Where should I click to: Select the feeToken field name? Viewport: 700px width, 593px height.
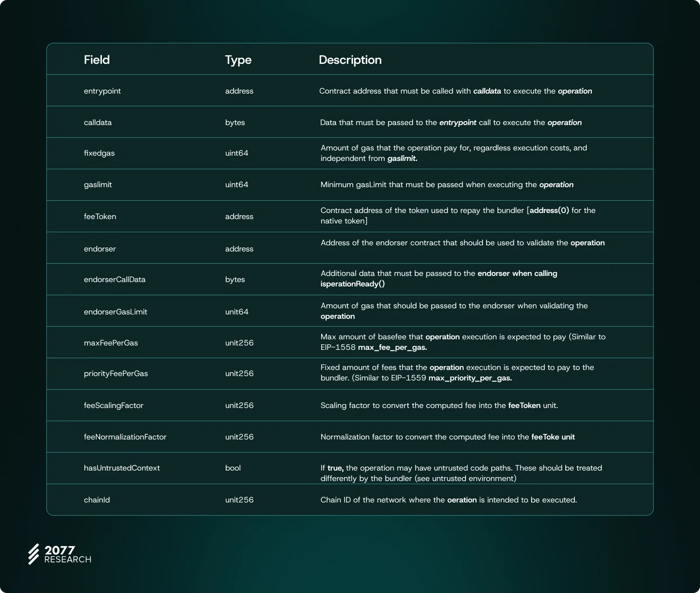100,216
